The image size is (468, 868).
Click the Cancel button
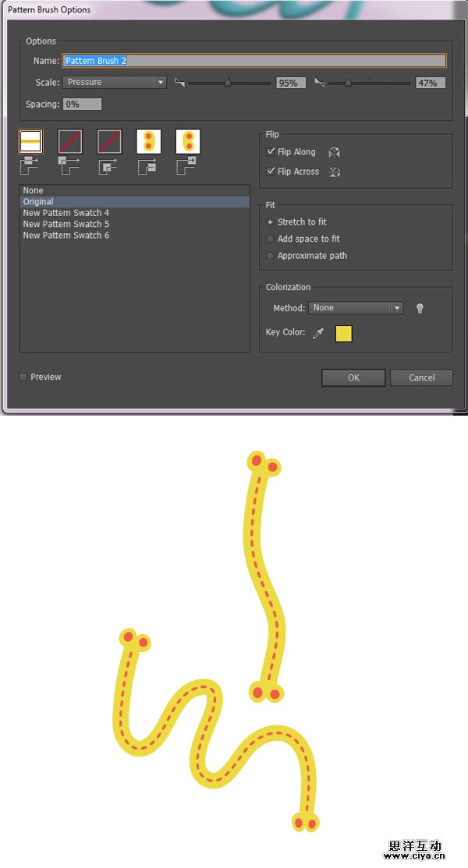click(x=421, y=377)
